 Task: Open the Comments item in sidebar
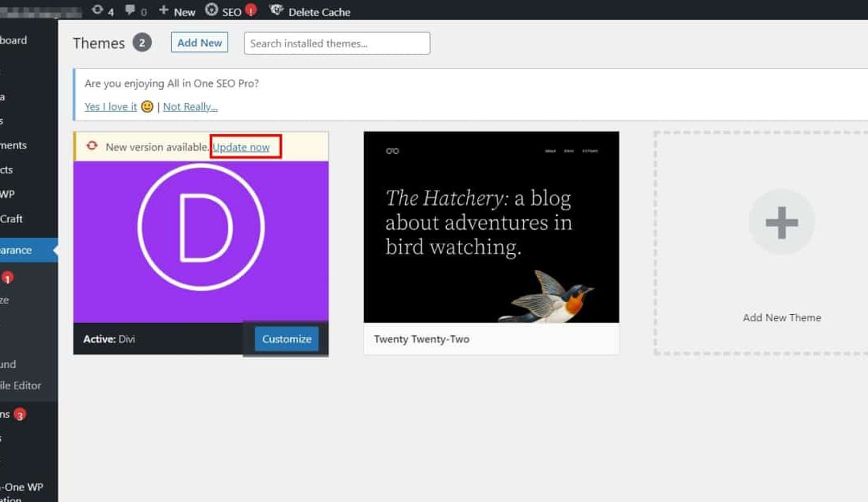[14, 145]
